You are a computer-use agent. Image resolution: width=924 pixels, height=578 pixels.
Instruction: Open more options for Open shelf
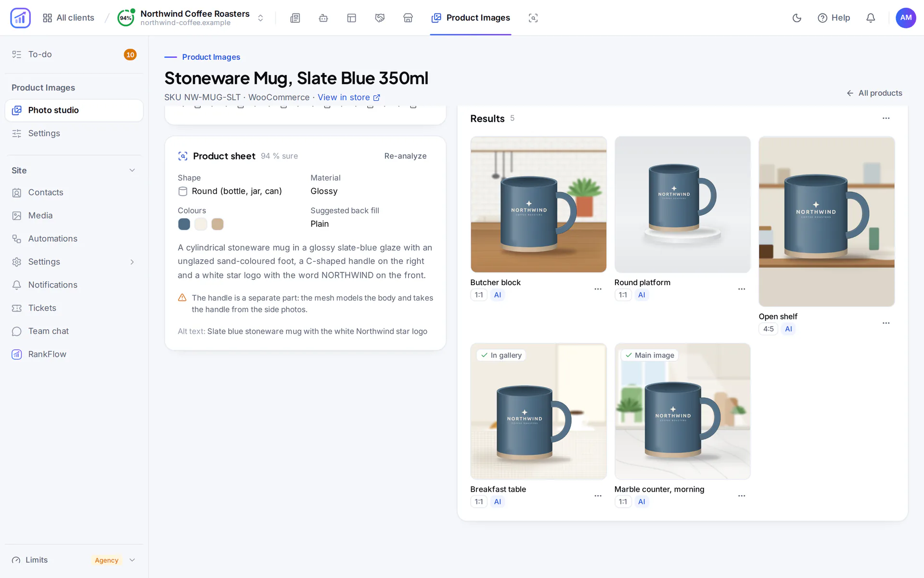click(x=886, y=323)
